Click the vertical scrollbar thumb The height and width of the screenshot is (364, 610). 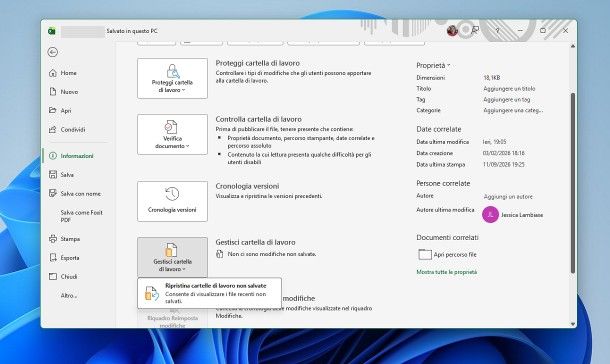click(573, 183)
